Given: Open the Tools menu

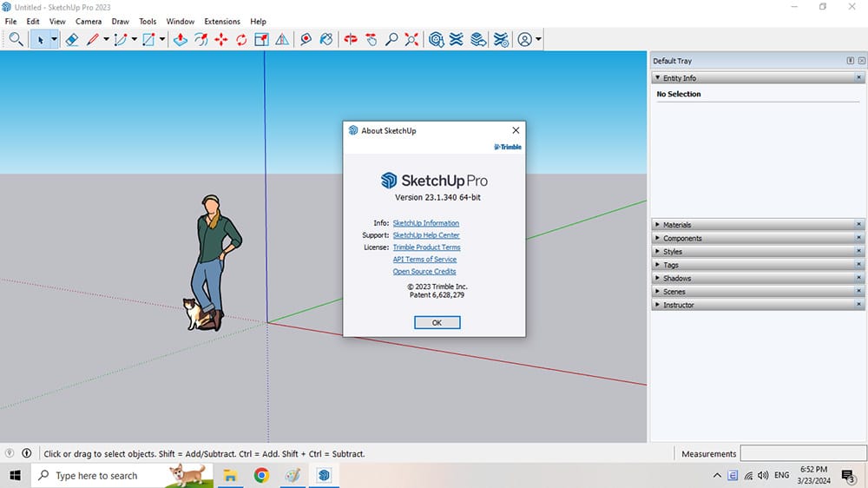Looking at the screenshot, I should [148, 22].
